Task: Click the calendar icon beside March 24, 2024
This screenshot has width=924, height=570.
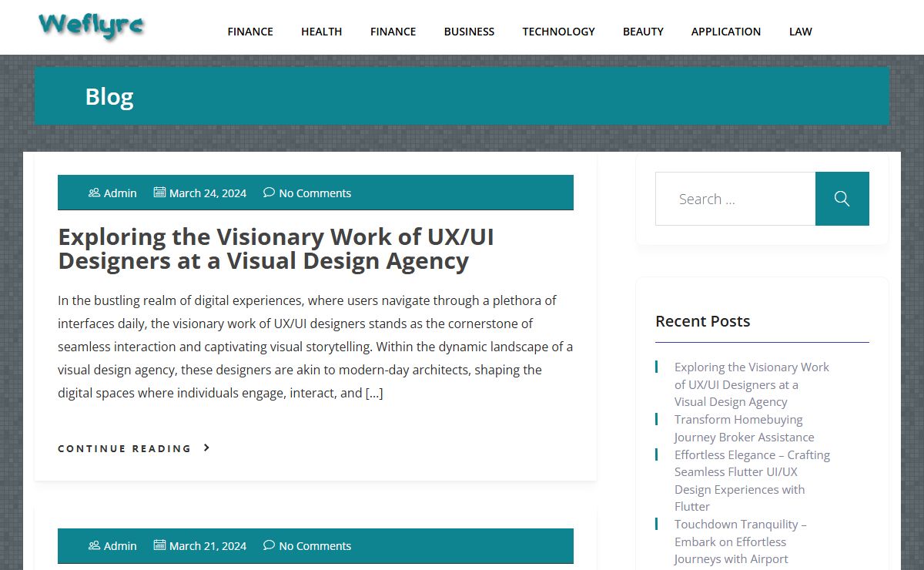Action: click(x=159, y=193)
